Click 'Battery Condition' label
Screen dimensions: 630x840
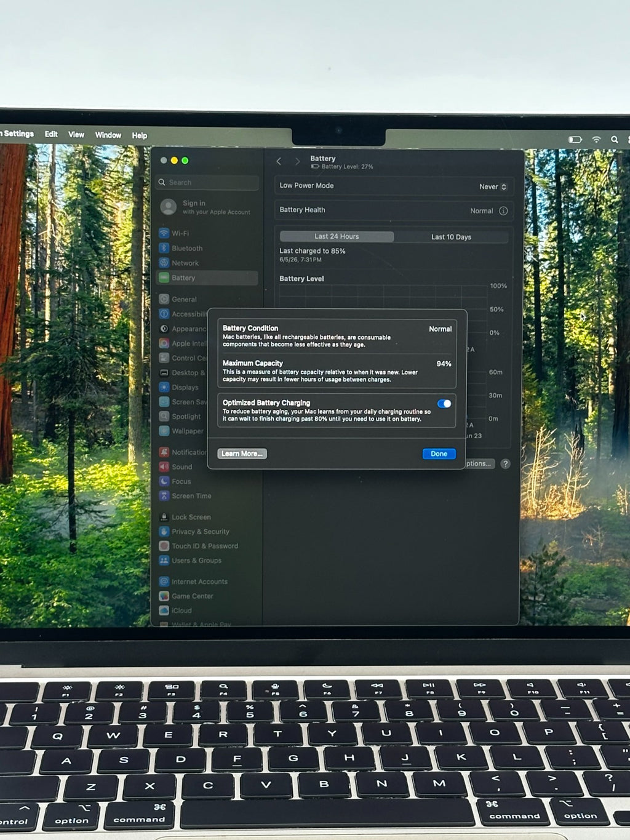coord(250,328)
